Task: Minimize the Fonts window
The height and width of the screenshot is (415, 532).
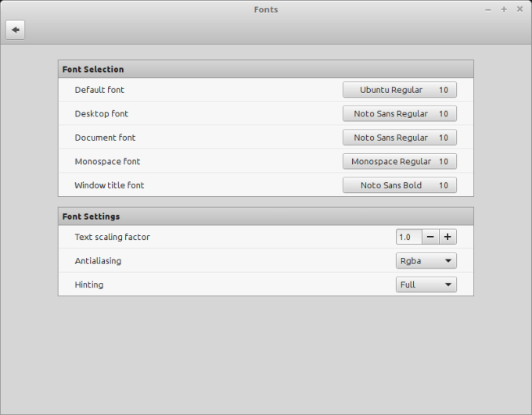Action: tap(488, 9)
